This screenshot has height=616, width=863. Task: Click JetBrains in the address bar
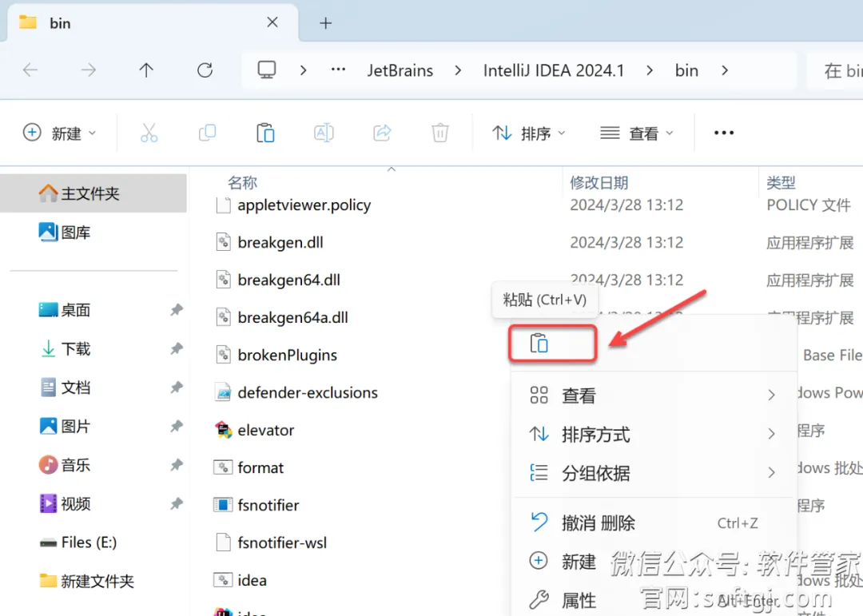click(x=400, y=70)
